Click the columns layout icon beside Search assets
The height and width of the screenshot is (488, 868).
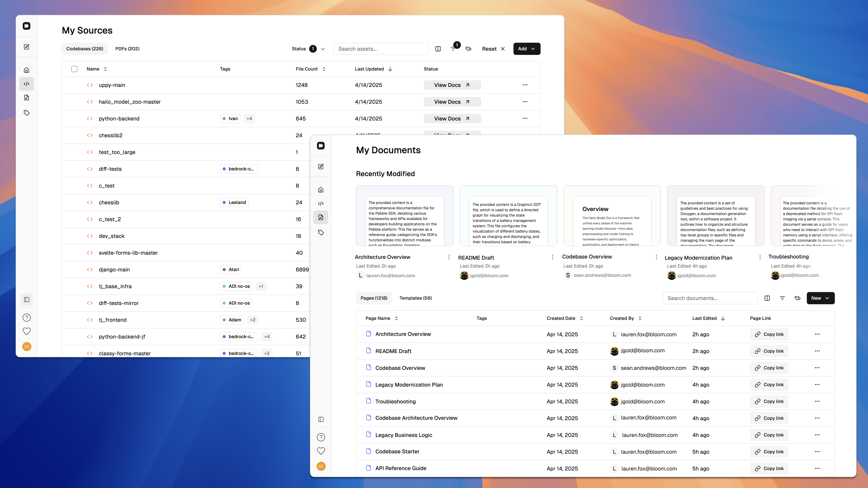438,49
